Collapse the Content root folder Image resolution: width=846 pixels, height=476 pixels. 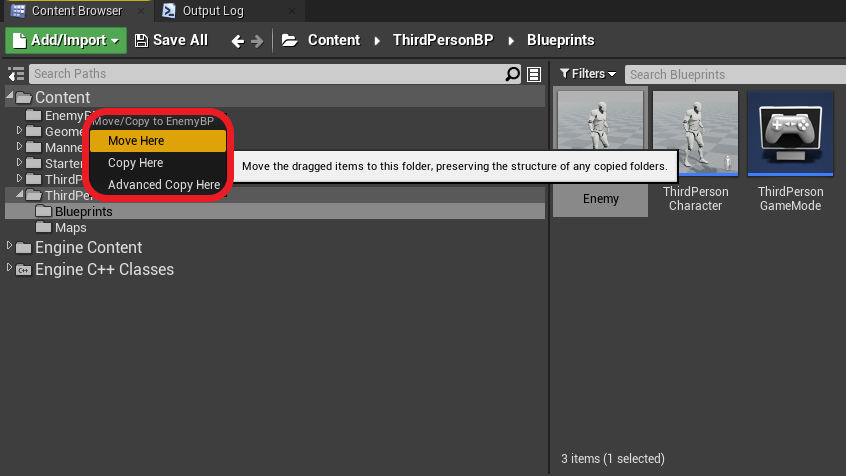(x=10, y=96)
